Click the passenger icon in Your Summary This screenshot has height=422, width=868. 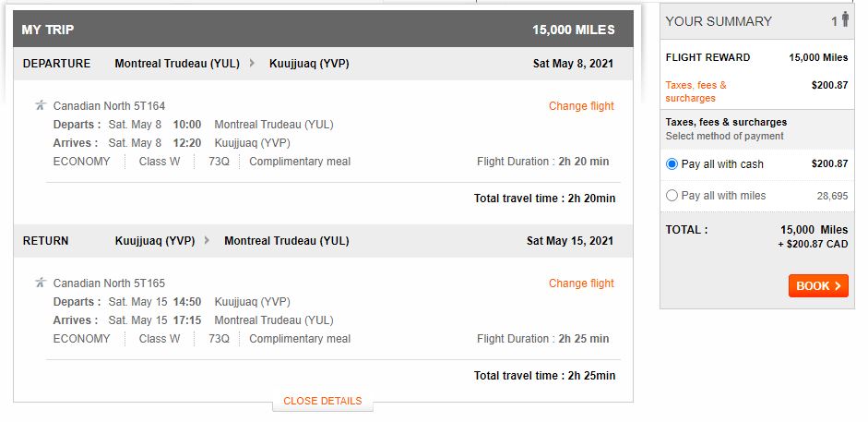(x=845, y=20)
